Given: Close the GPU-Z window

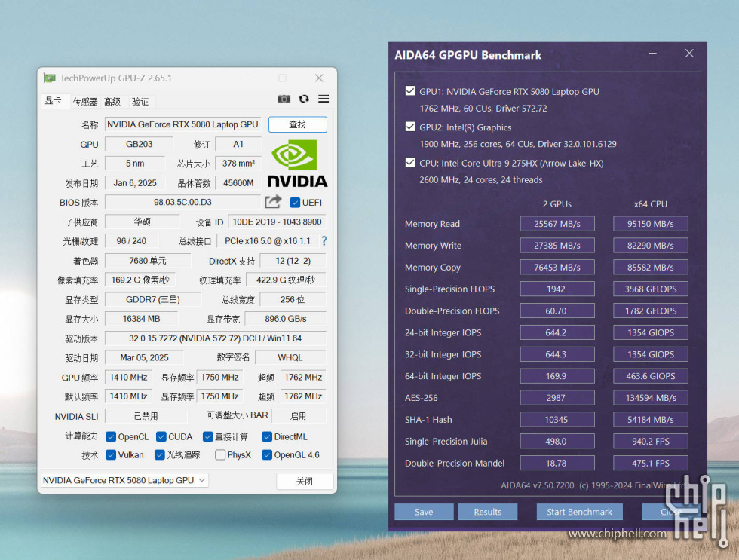Looking at the screenshot, I should click(319, 78).
